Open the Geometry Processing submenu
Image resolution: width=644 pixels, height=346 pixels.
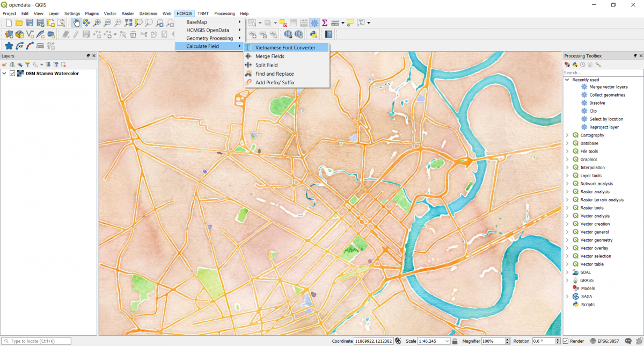[x=209, y=38]
